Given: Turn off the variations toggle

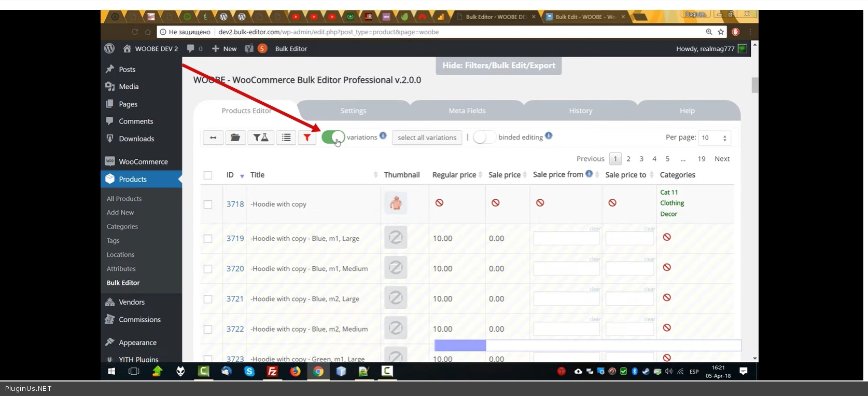Looking at the screenshot, I should [333, 137].
